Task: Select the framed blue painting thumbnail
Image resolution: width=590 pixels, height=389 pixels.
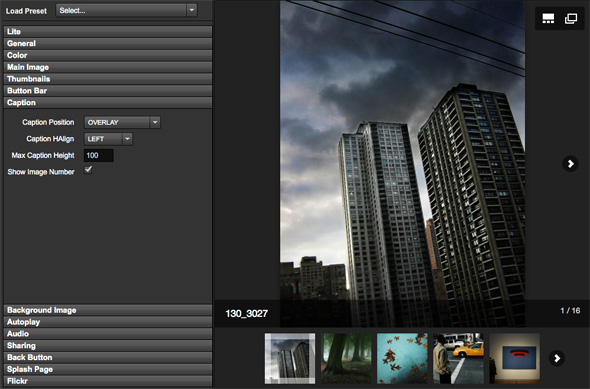Action: pyautogui.click(x=514, y=359)
